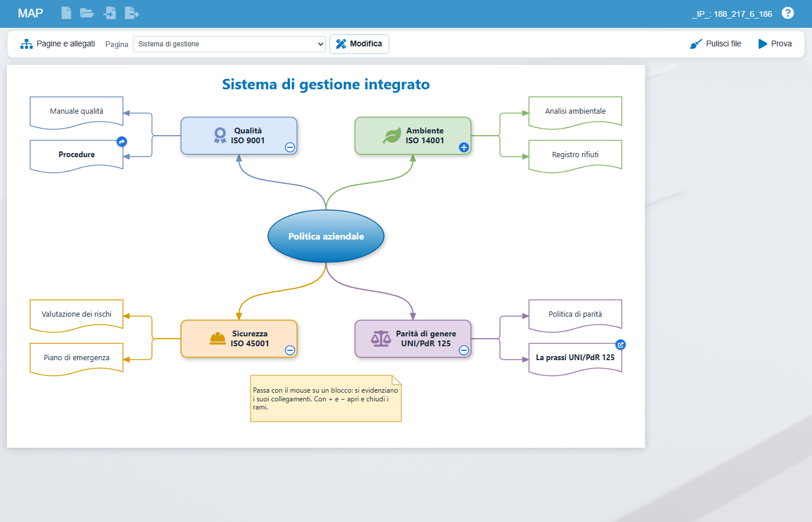Click the link arrow badge on Procedure
Viewport: 812px width, 522px height.
click(x=122, y=142)
